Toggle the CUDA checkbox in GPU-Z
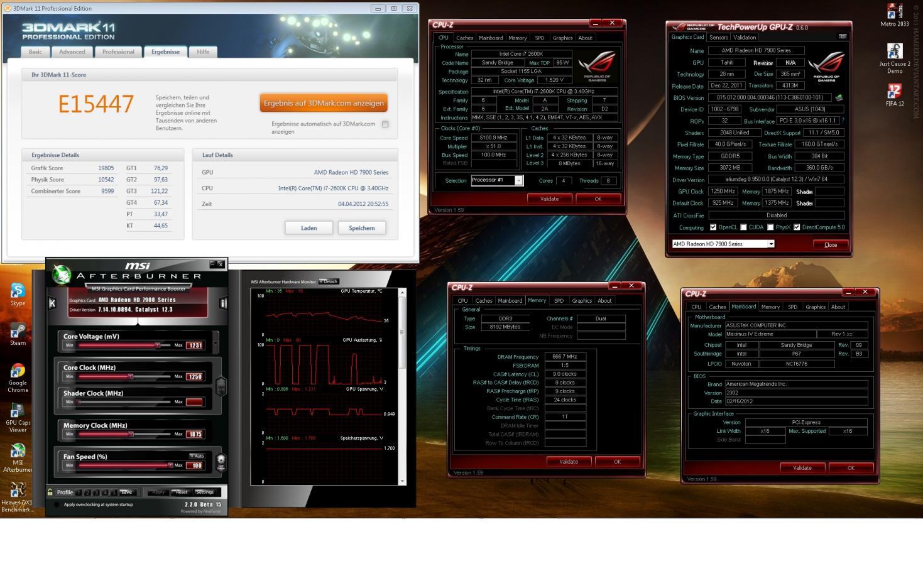The width and height of the screenshot is (923, 588). (743, 227)
